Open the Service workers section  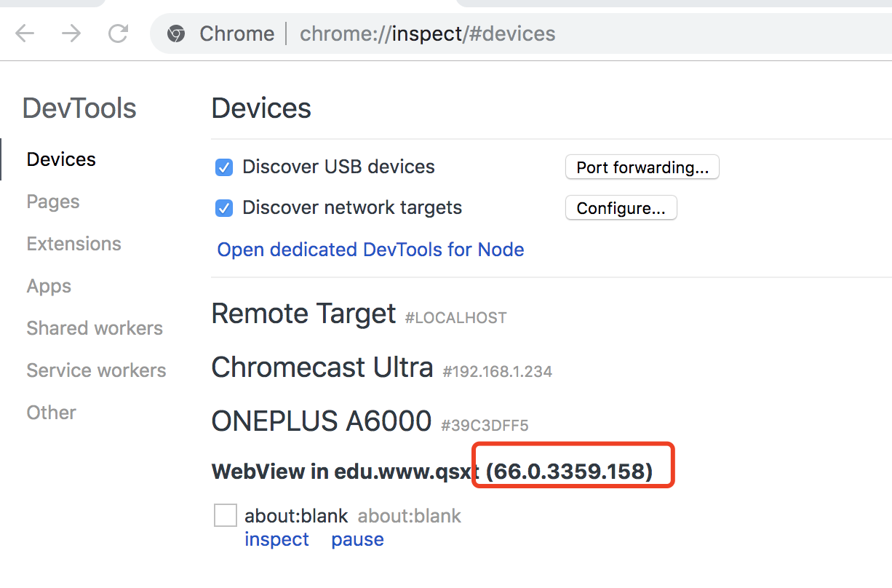pyautogui.click(x=96, y=370)
